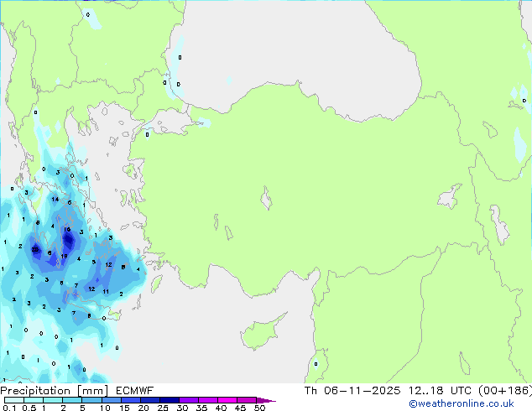Click the "20" legend scale label
532x411 pixels.
click(143, 408)
